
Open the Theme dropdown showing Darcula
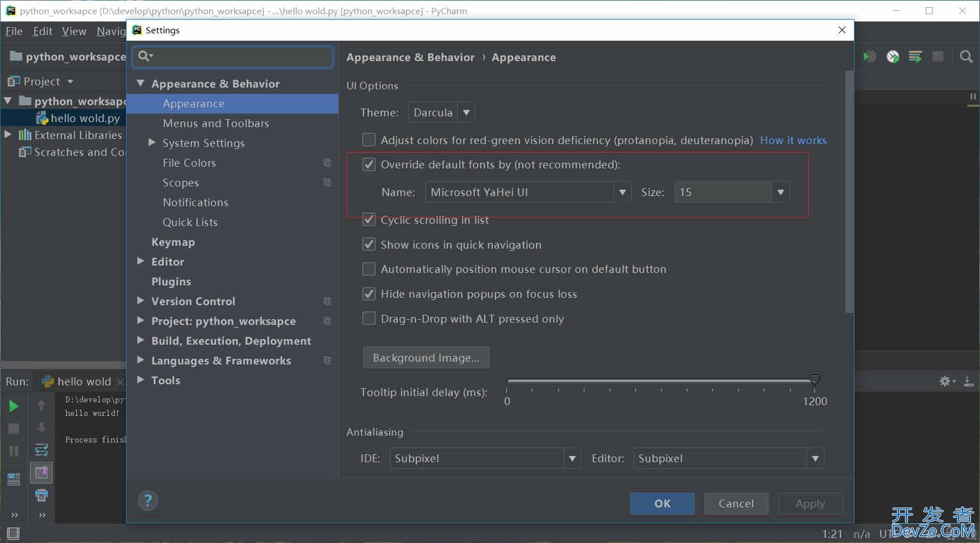pyautogui.click(x=441, y=112)
